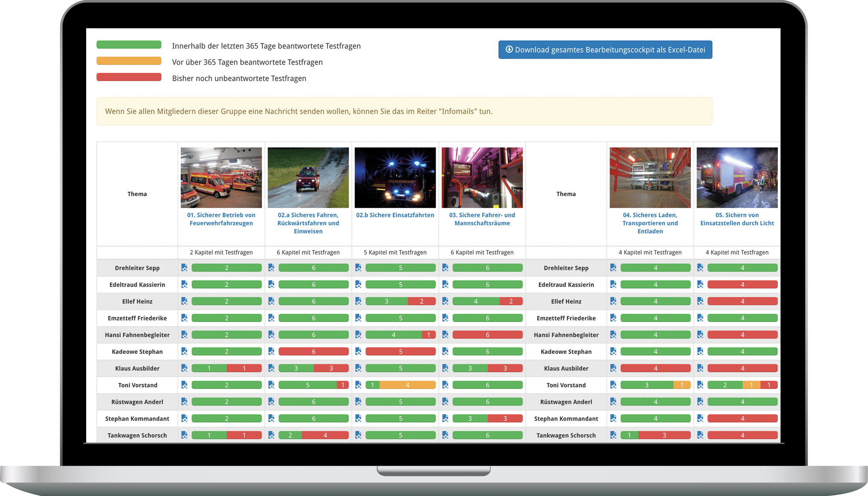Click the pink-lit crew cabin thumbnail of topic 03
The image size is (868, 496).
pyautogui.click(x=482, y=178)
